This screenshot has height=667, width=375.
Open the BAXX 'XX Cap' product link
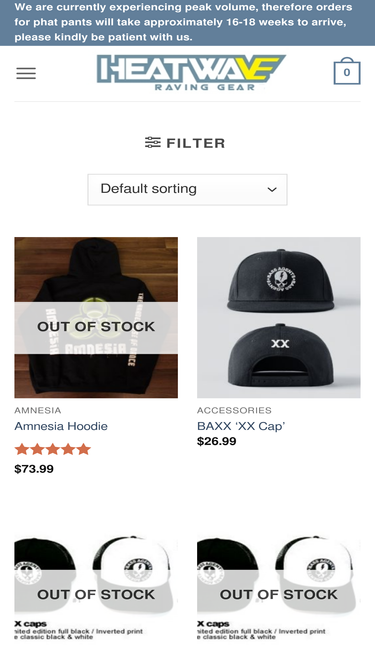[241, 426]
